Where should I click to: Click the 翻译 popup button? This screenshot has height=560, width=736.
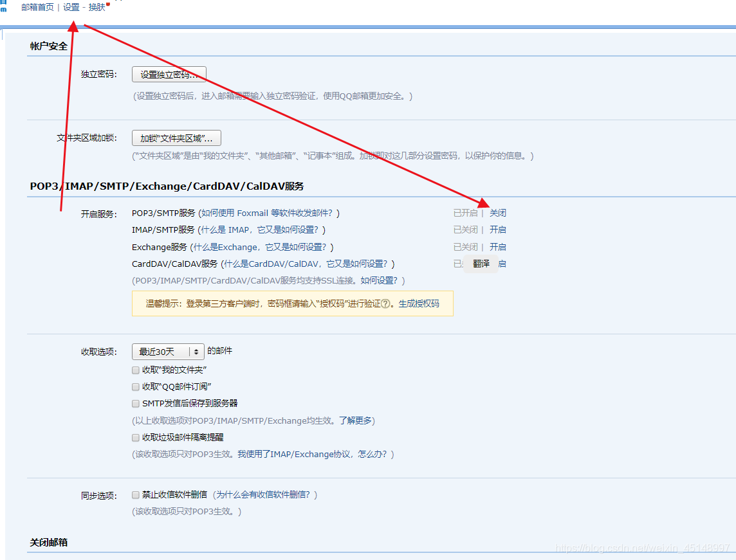(x=481, y=264)
